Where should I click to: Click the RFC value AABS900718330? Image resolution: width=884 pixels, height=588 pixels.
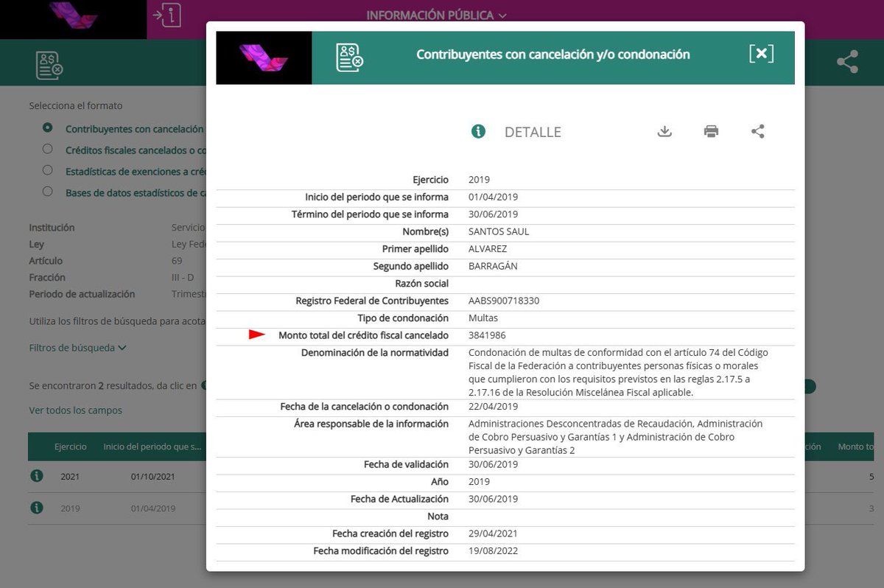(504, 301)
